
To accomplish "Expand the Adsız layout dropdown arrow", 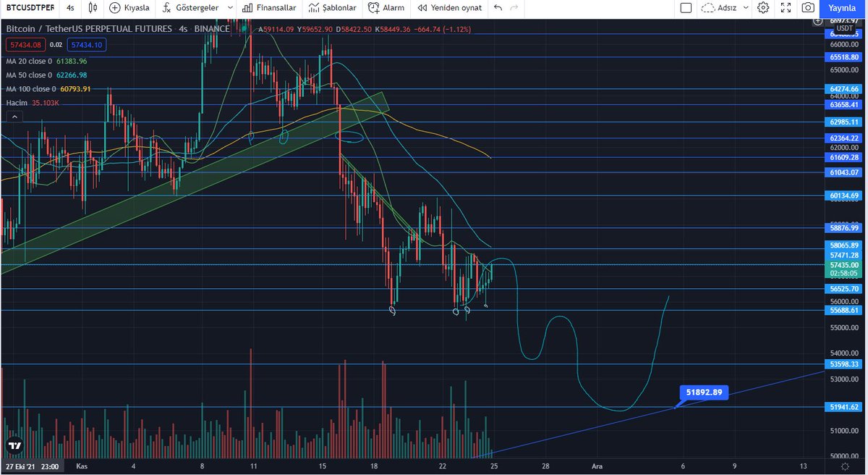I will (746, 8).
